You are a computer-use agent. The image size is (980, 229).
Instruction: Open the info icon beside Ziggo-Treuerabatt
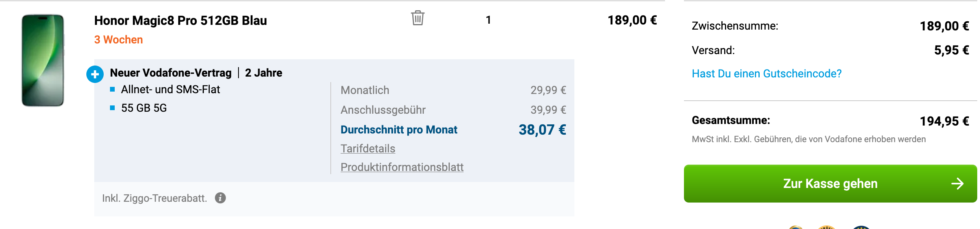click(x=220, y=198)
